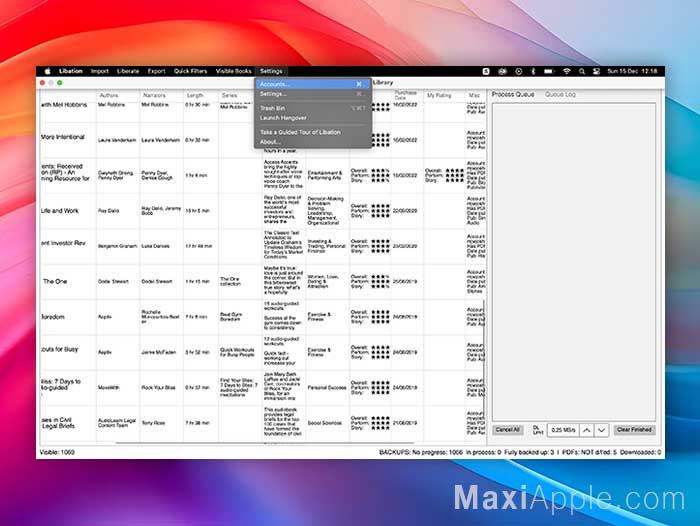Open the Quick Filters menu

point(190,71)
